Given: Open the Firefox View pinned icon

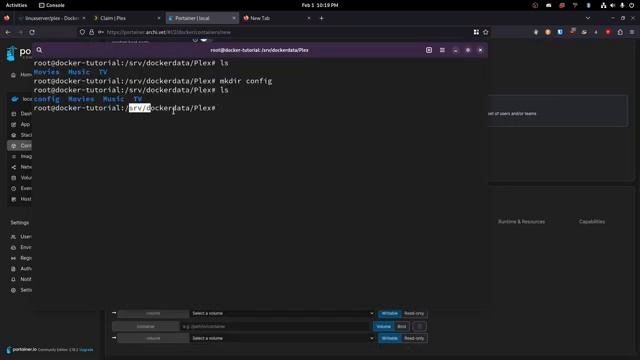Looking at the screenshot, I should click(x=7, y=18).
